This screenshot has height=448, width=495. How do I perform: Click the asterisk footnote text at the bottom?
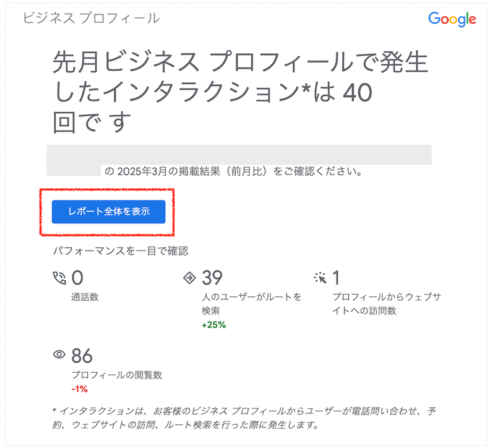(x=247, y=416)
